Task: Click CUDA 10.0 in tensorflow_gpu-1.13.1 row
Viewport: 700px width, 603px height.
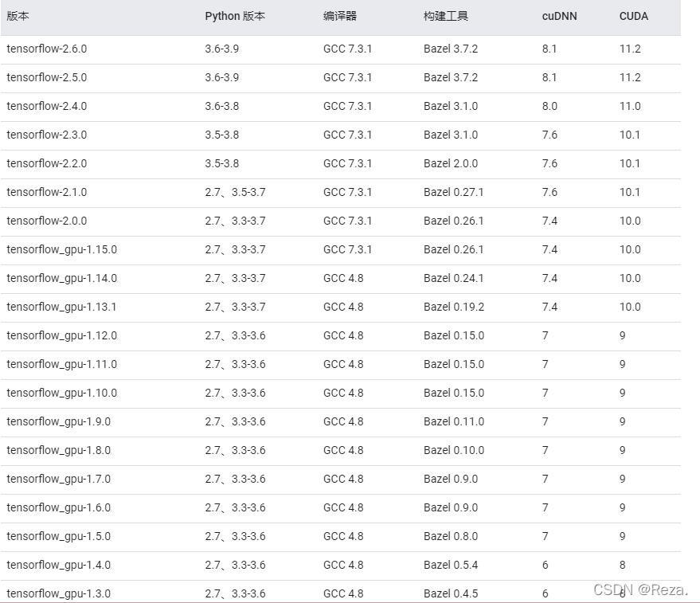Action: pyautogui.click(x=630, y=307)
